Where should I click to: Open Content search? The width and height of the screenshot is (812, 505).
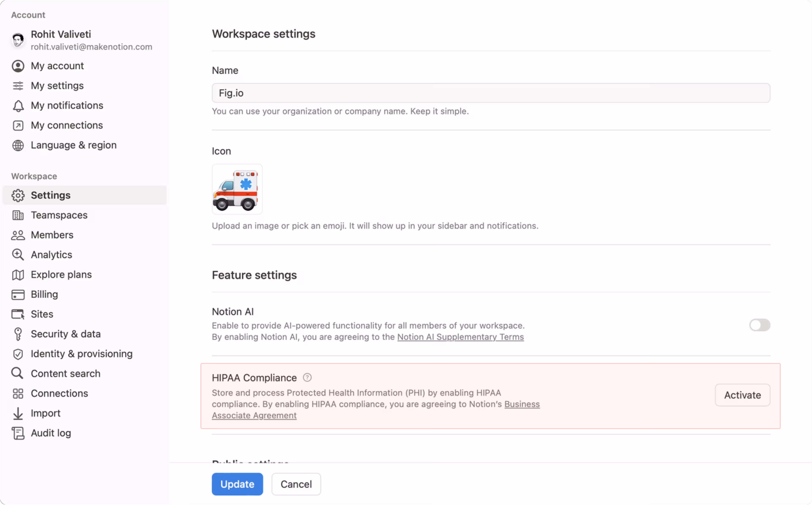(65, 373)
